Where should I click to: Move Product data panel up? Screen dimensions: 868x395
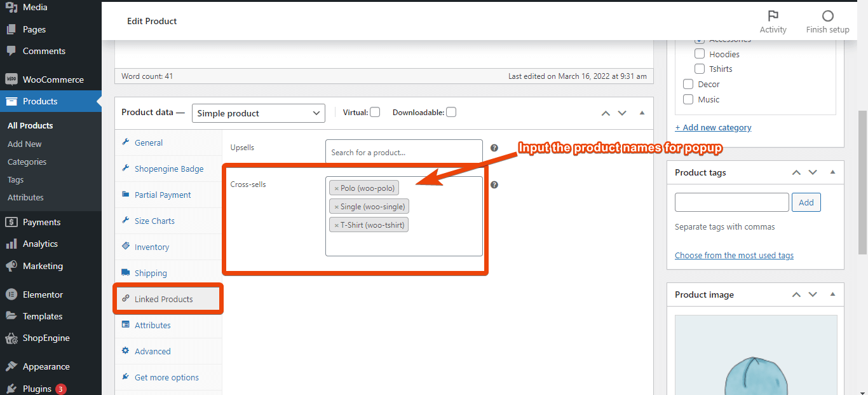tap(606, 113)
